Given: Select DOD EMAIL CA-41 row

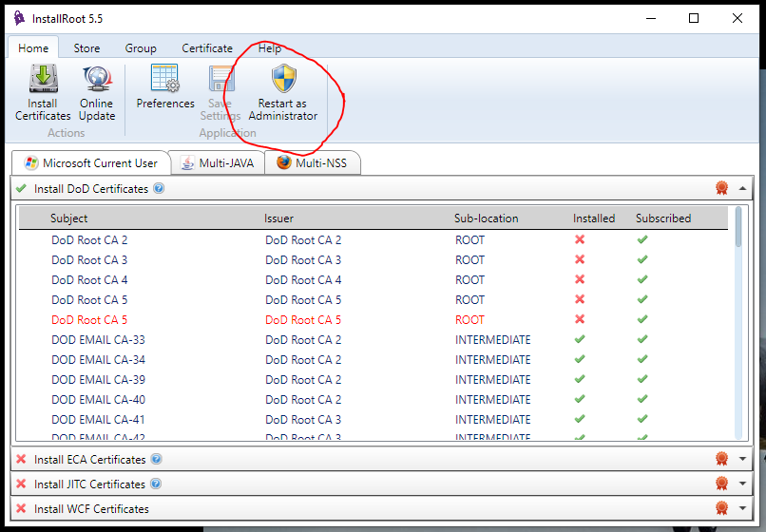Looking at the screenshot, I should 373,420.
